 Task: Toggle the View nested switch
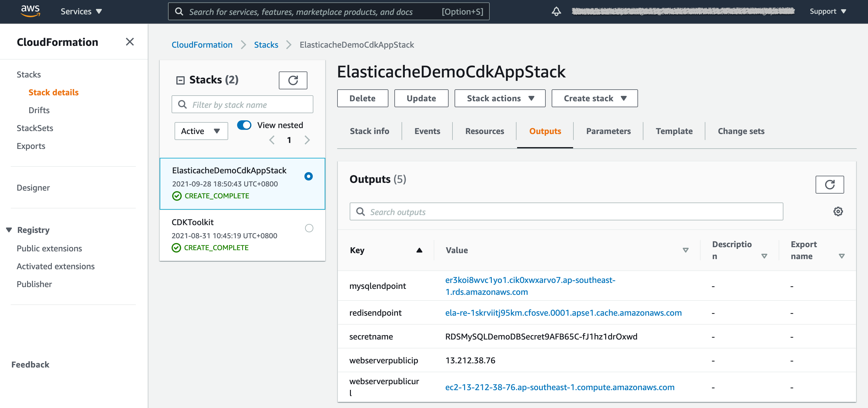[x=244, y=125]
